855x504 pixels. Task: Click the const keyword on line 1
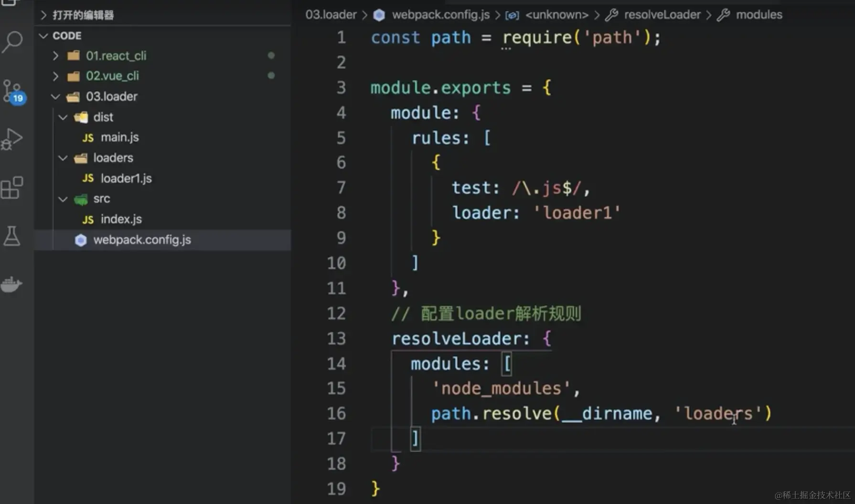[x=395, y=38]
